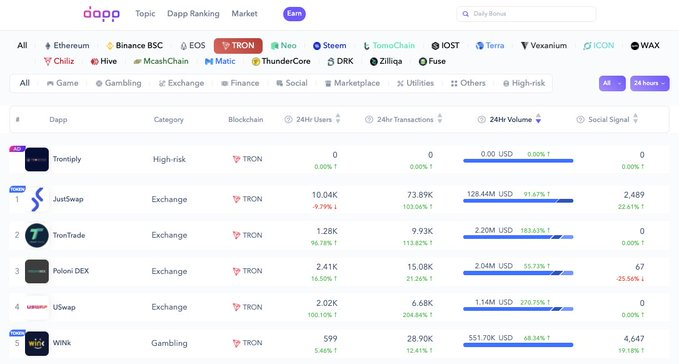Open the USwap logo icon

click(x=37, y=307)
